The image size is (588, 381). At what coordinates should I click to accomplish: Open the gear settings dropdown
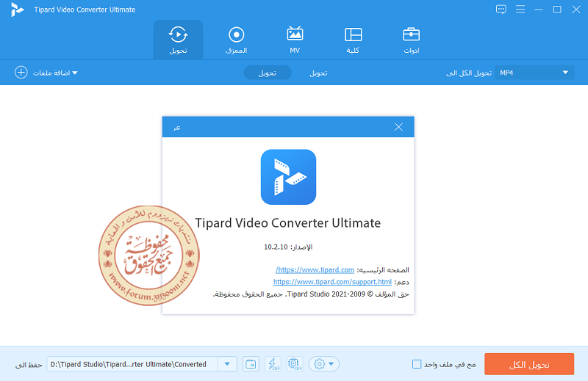pos(324,364)
